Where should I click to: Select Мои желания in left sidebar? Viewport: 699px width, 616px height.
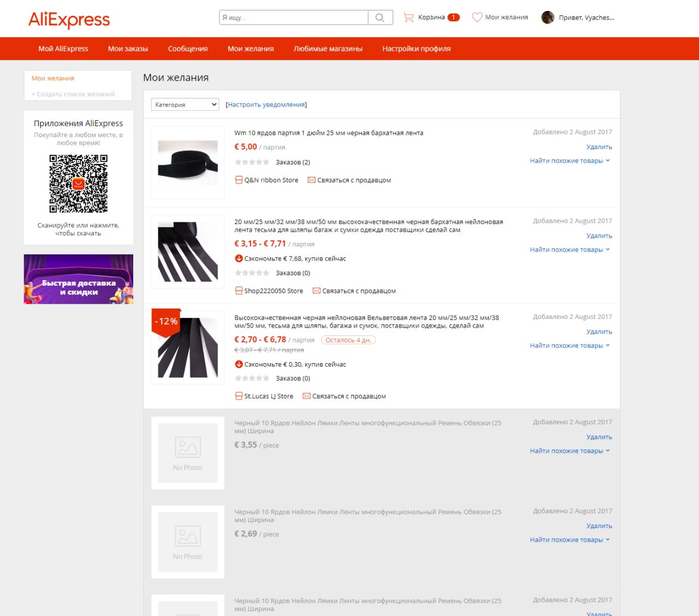tap(53, 78)
